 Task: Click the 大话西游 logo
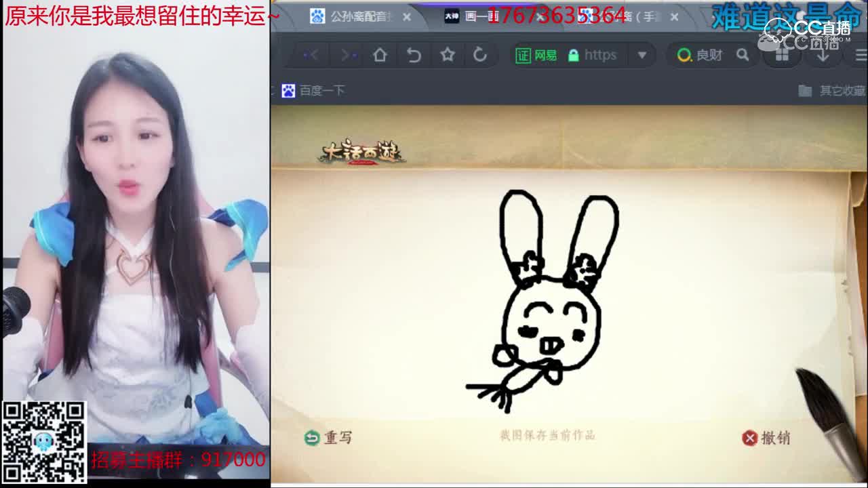coord(362,152)
